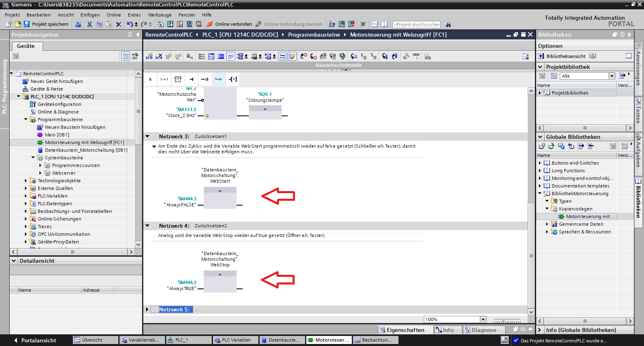644x346 pixels.
Task: Save the project with Projekt speichern
Action: point(46,24)
